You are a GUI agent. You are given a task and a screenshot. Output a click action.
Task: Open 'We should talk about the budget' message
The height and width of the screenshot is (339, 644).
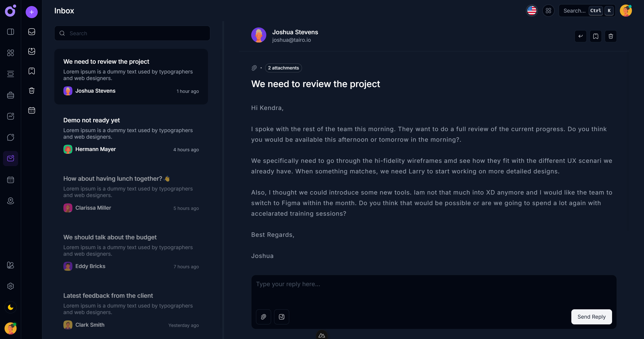point(131,252)
